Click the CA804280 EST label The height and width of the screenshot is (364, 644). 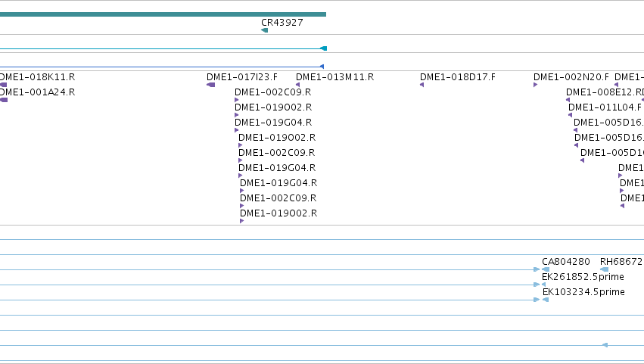pyautogui.click(x=566, y=262)
